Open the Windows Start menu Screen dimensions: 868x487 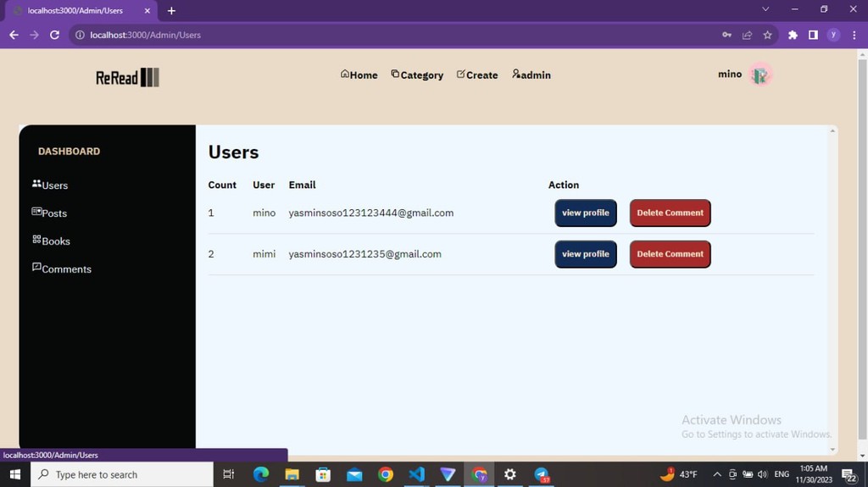[15, 474]
